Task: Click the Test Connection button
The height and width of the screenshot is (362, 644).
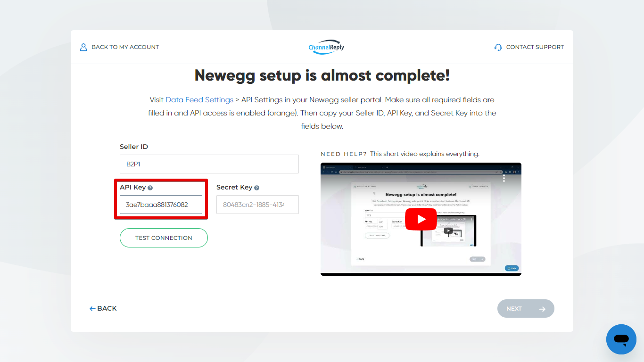Action: coord(164,238)
